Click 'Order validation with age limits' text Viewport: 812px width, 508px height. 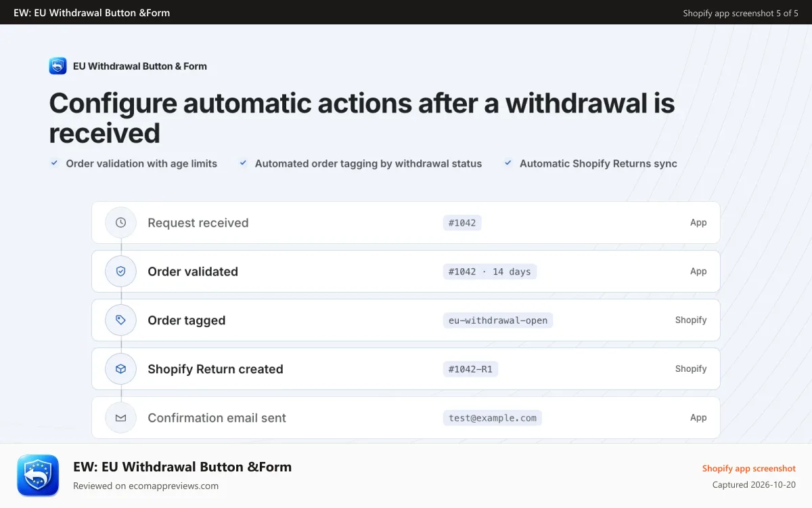(x=141, y=163)
